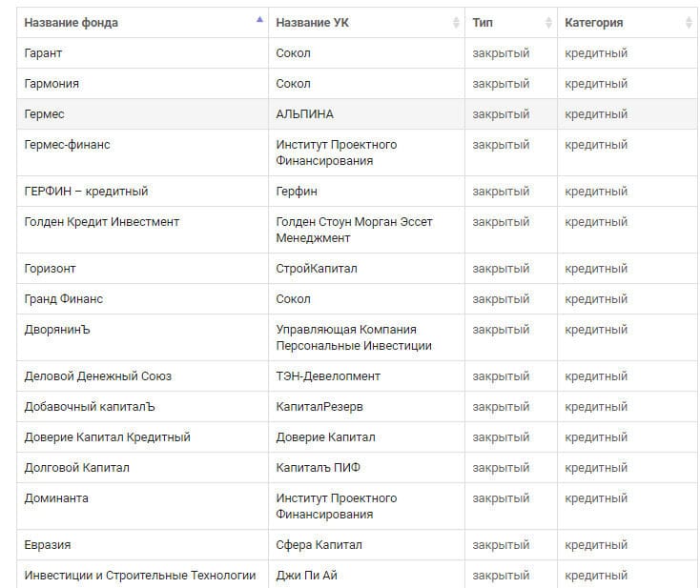Sort table by Название УК column text
The height and width of the screenshot is (588, 700).
point(315,23)
